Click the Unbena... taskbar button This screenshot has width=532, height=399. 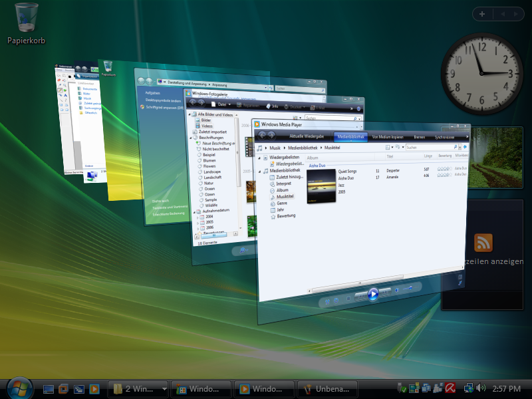pyautogui.click(x=327, y=388)
